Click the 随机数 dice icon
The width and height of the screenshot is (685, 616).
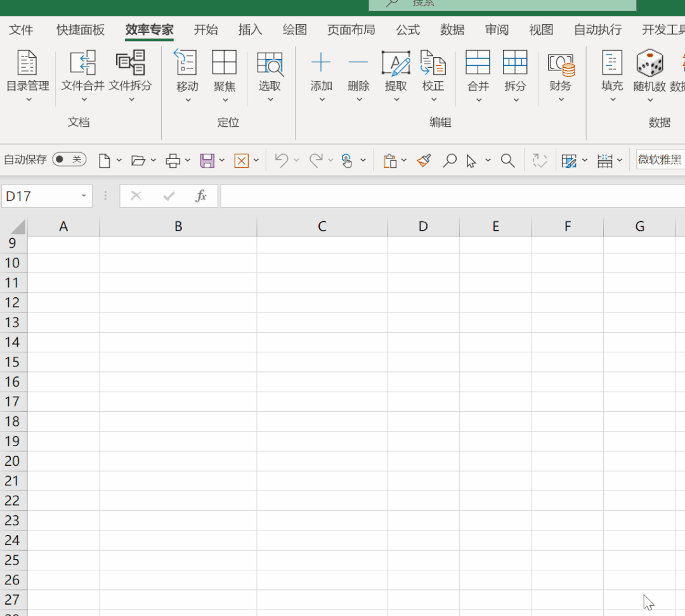click(x=649, y=63)
